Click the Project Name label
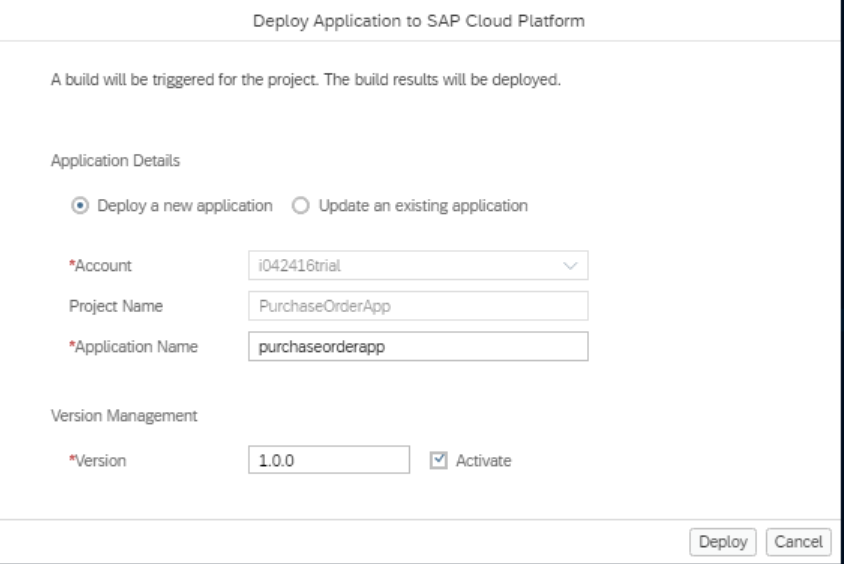Image resolution: width=844 pixels, height=564 pixels. click(x=116, y=306)
